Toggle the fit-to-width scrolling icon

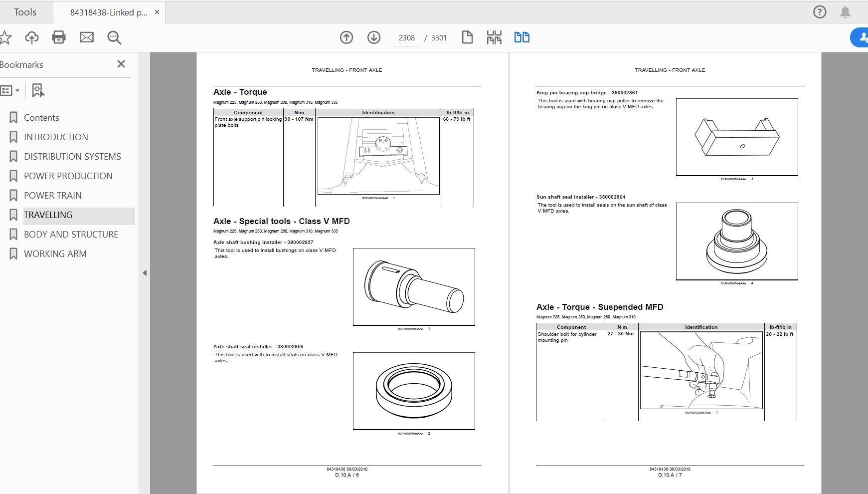click(x=494, y=37)
